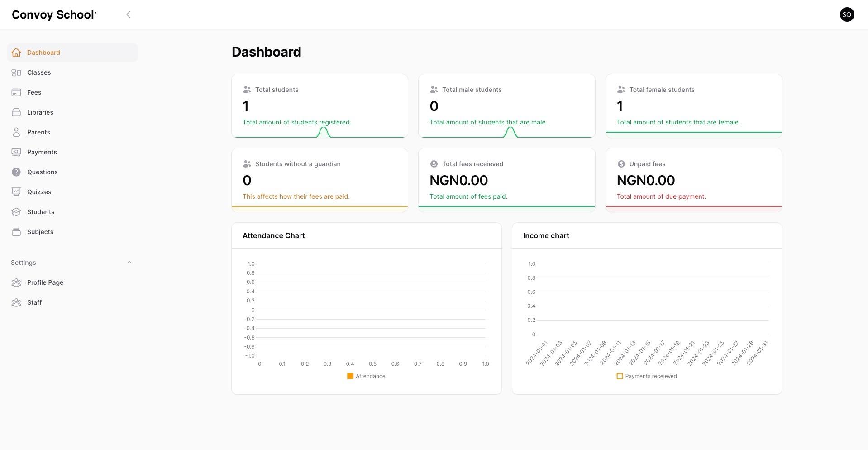Go to Classes page
This screenshot has width=868, height=450.
point(72,72)
